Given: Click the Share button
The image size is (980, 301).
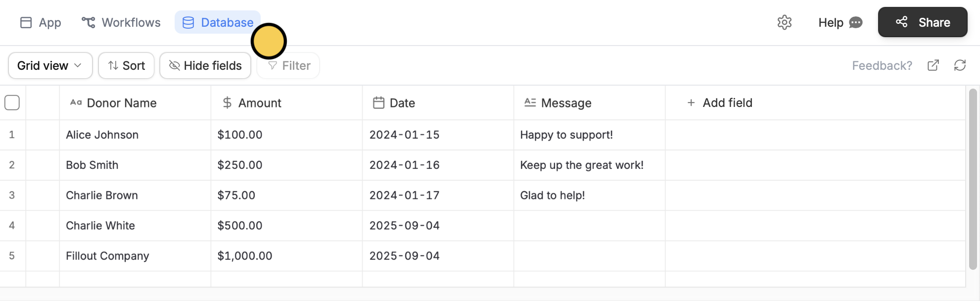Looking at the screenshot, I should 922,22.
